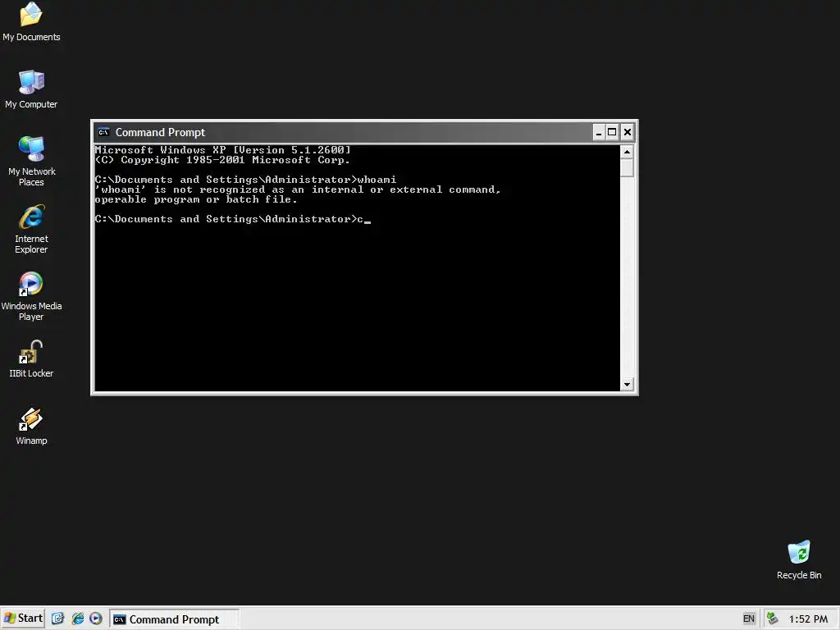Viewport: 840px width, 630px height.
Task: Open the My Documents desktop icon
Action: [31, 21]
